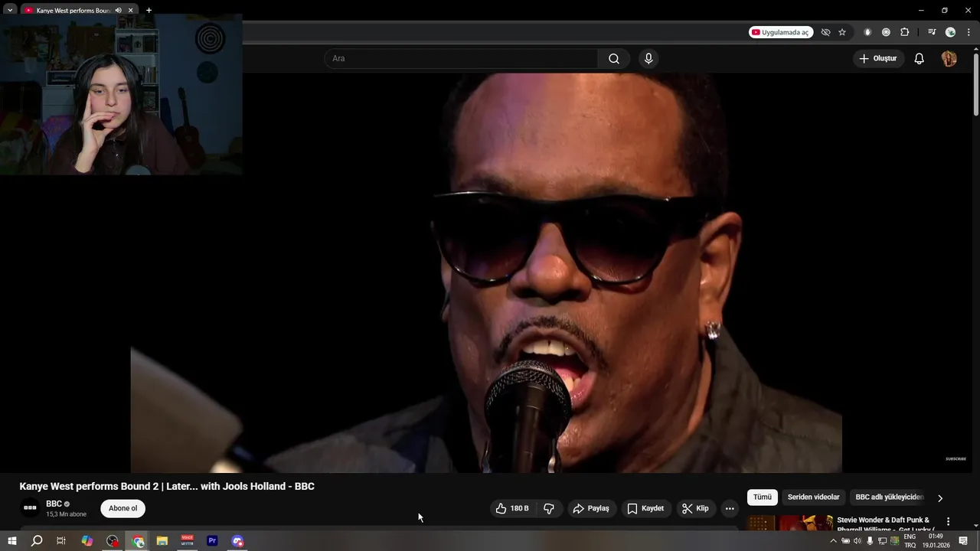The height and width of the screenshot is (551, 980).
Task: Open YouTube notifications bell
Action: [x=920, y=59]
